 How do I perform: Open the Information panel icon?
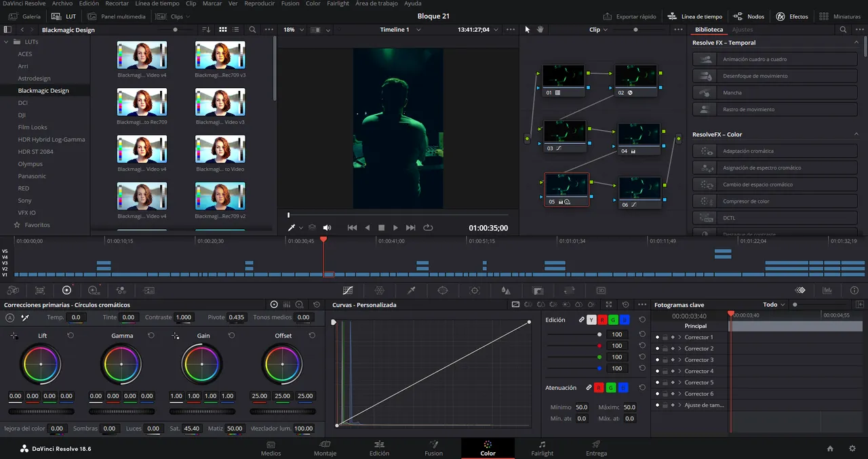point(854,290)
